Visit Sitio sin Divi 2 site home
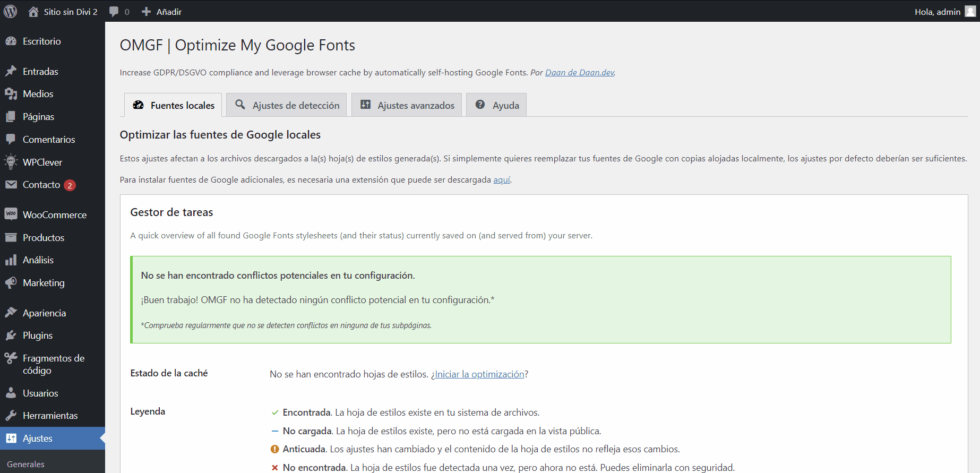The image size is (980, 473). 70,12
